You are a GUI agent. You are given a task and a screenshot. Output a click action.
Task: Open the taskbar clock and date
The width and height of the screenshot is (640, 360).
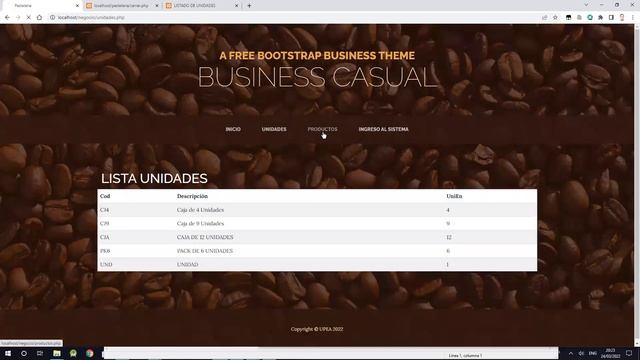click(x=610, y=353)
